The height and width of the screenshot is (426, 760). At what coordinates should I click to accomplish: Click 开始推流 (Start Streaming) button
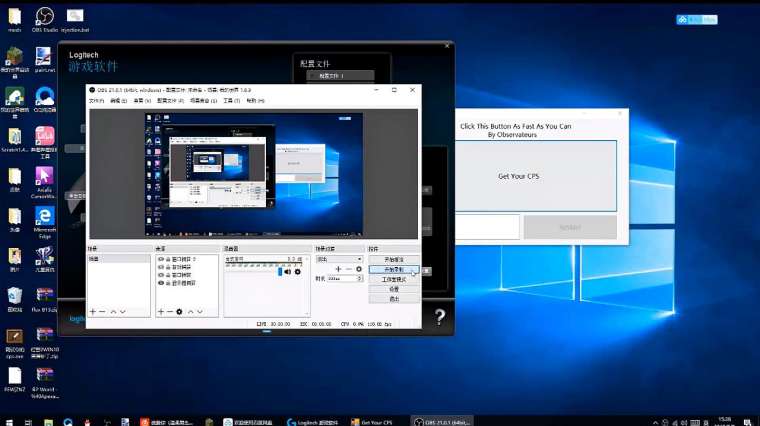(x=394, y=260)
